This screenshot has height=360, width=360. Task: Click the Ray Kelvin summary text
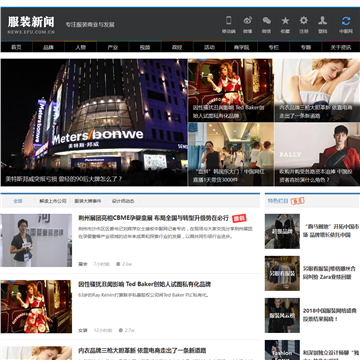(143, 295)
